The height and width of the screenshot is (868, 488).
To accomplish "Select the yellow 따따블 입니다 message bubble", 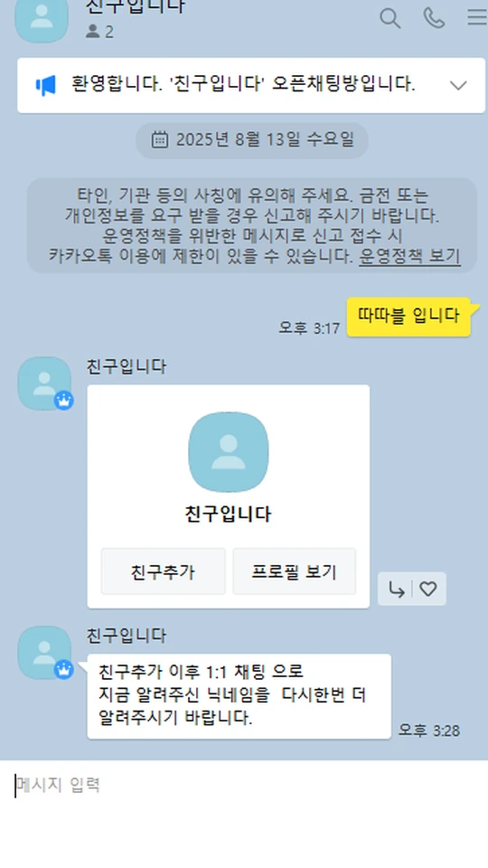I will 408,316.
